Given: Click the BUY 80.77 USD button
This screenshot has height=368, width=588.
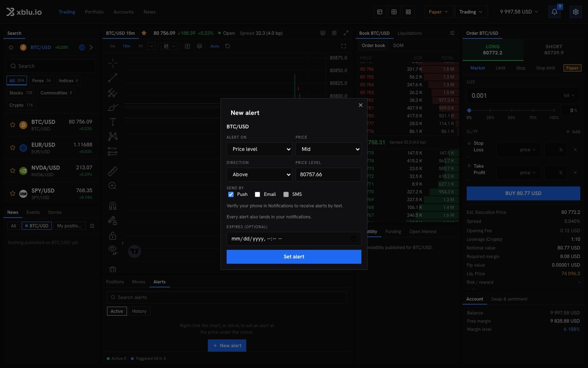Looking at the screenshot, I should (523, 193).
